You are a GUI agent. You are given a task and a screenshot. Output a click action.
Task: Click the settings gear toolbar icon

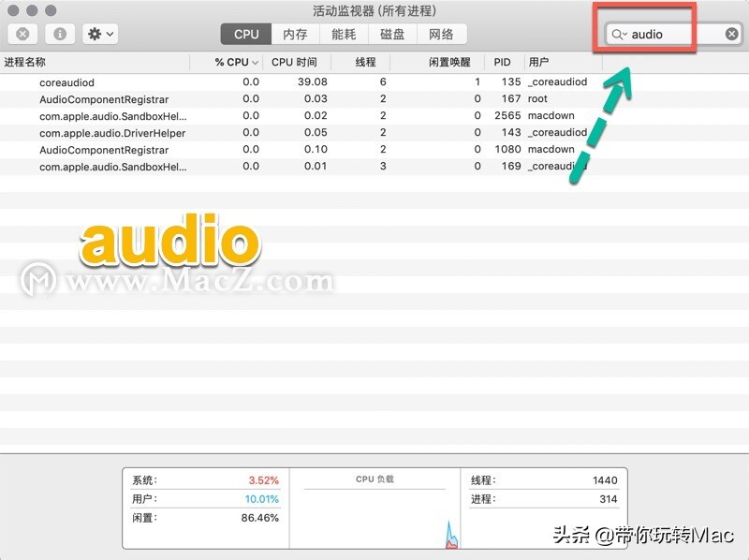coord(94,35)
